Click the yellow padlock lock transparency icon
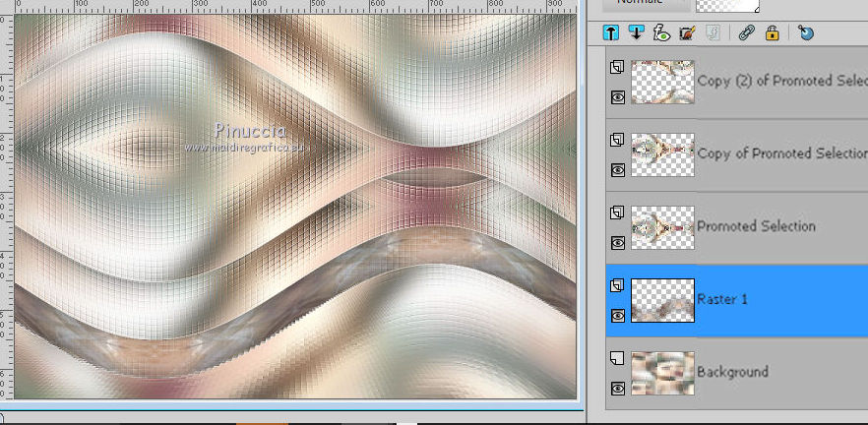The width and height of the screenshot is (868, 425). coord(772,33)
